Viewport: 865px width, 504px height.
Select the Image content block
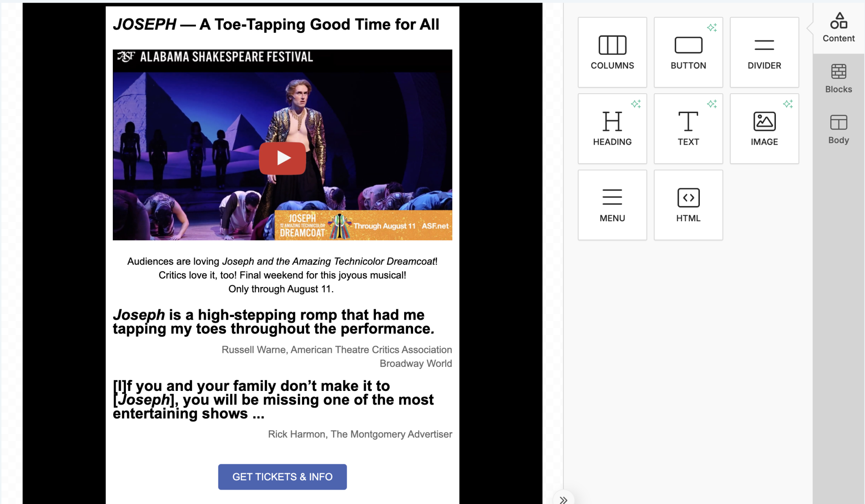pos(764,129)
